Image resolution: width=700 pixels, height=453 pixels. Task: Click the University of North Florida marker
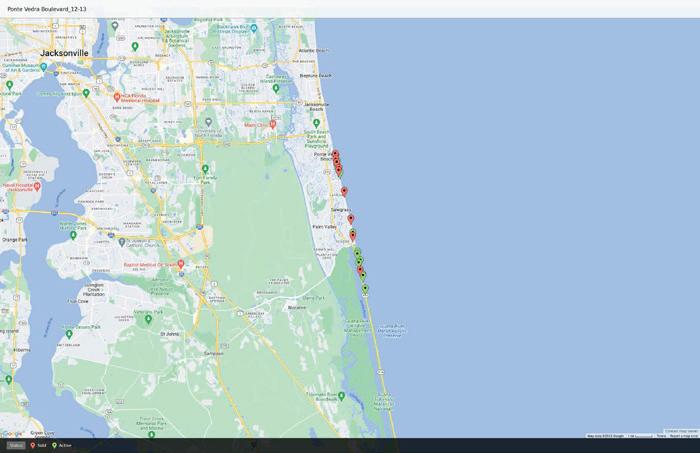click(x=208, y=121)
